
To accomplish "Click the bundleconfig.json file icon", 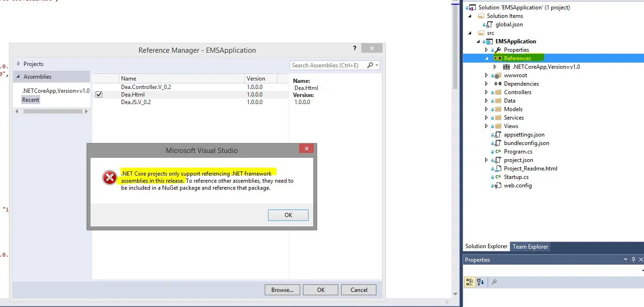I will pos(498,143).
